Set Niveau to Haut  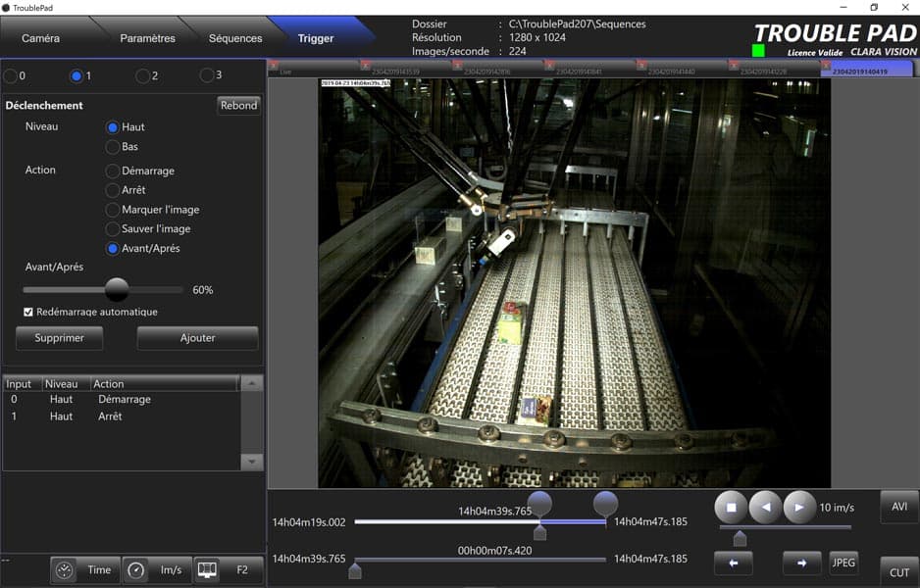tap(113, 127)
